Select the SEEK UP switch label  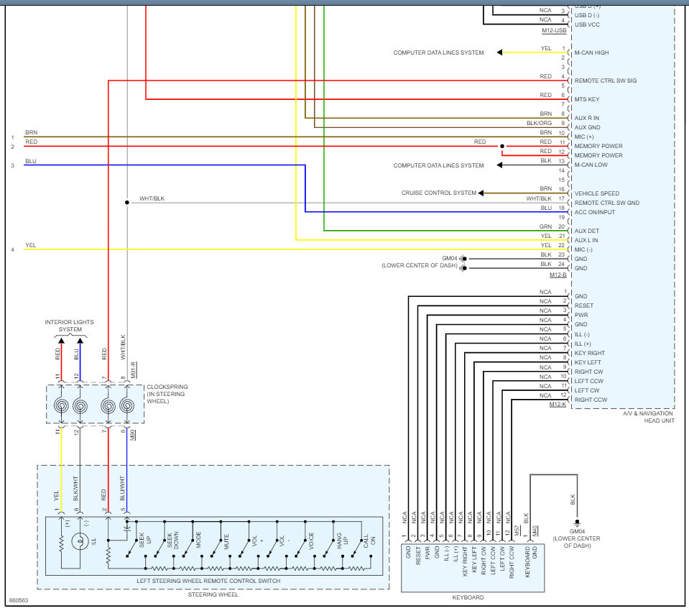click(145, 540)
